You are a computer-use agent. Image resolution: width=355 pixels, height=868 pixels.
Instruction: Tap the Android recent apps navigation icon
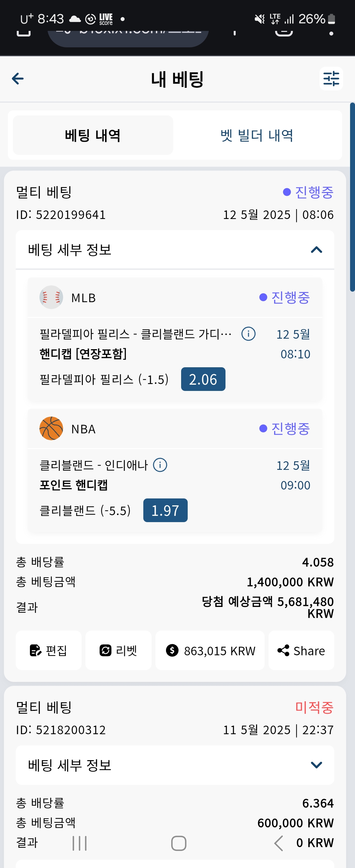point(80,843)
